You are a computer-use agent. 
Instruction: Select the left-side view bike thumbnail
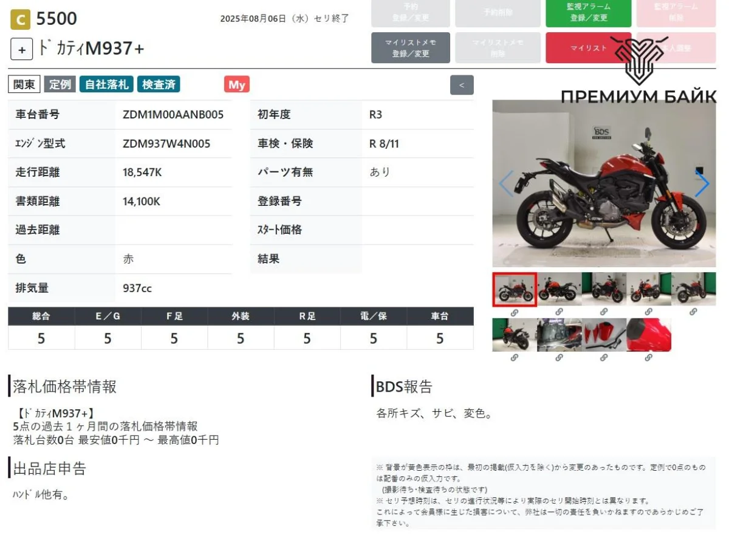(x=559, y=289)
